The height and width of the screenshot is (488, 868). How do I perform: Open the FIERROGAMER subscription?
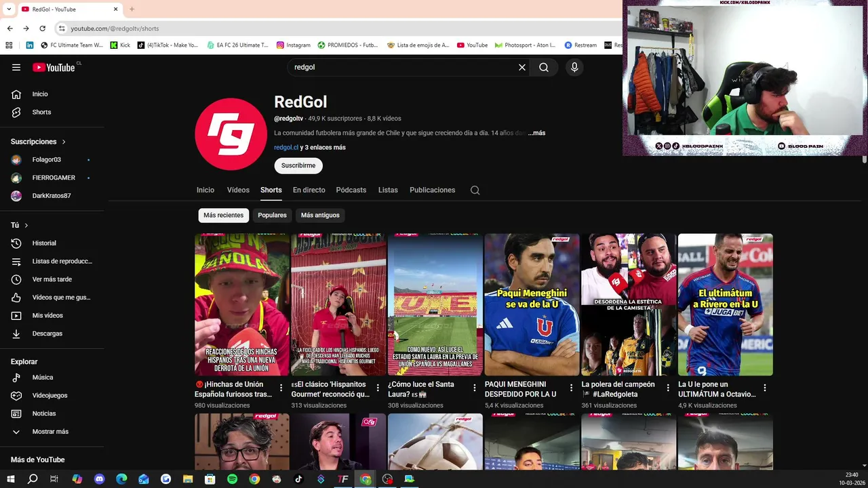pyautogui.click(x=52, y=178)
